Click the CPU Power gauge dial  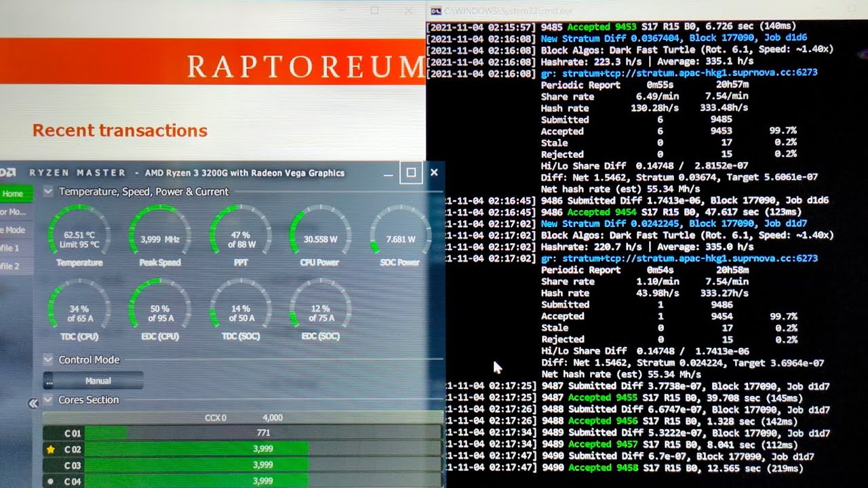321,235
